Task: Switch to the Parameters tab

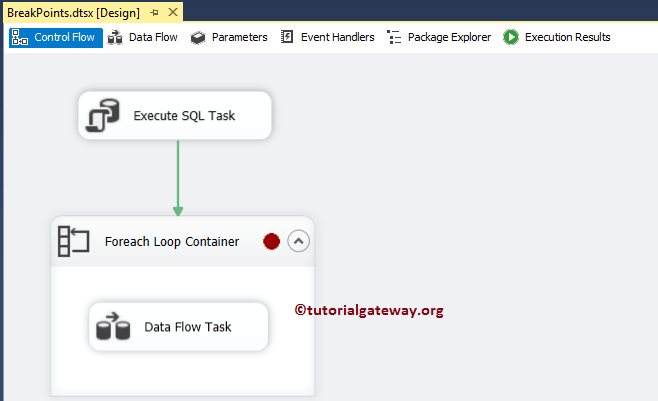Action: (x=239, y=37)
